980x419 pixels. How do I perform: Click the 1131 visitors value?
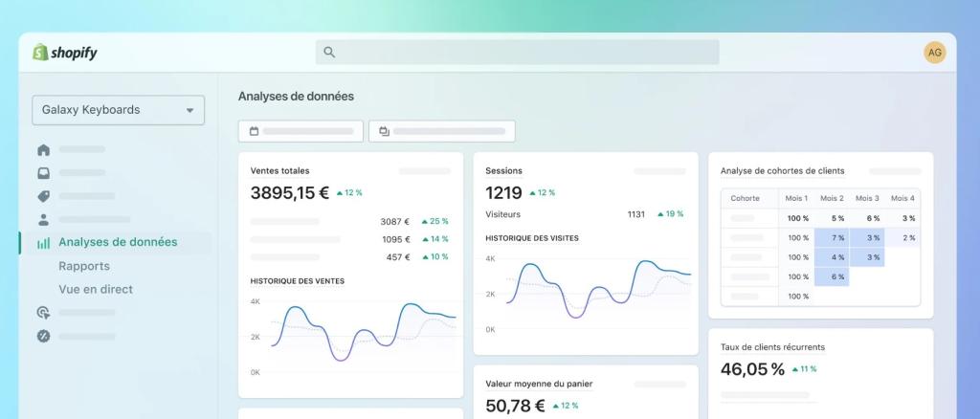636,214
